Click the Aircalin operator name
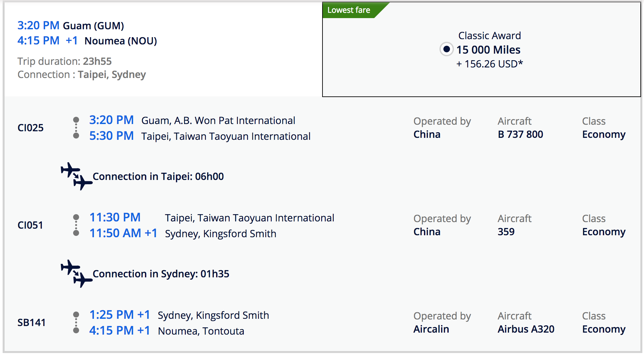The image size is (644, 354). click(x=431, y=329)
